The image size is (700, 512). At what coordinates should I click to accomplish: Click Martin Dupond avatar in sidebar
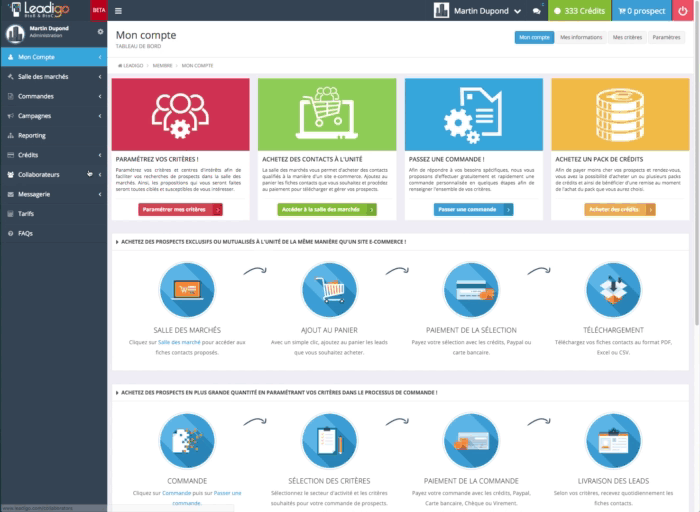15,34
